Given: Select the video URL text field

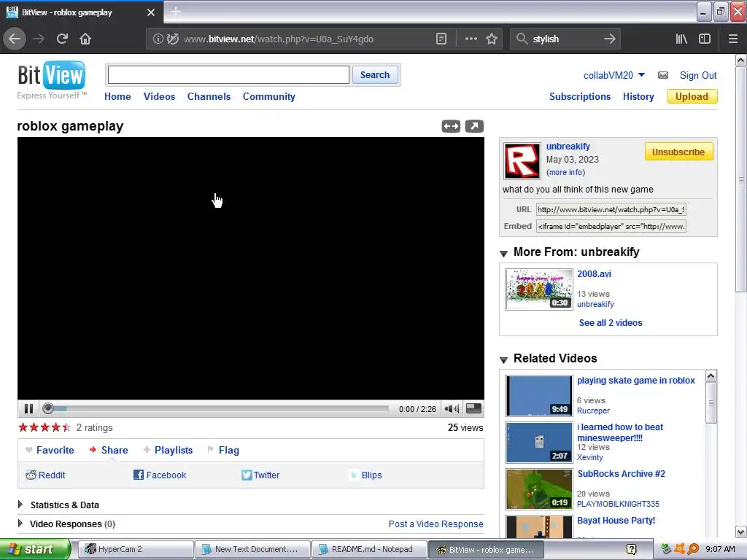Looking at the screenshot, I should [611, 209].
